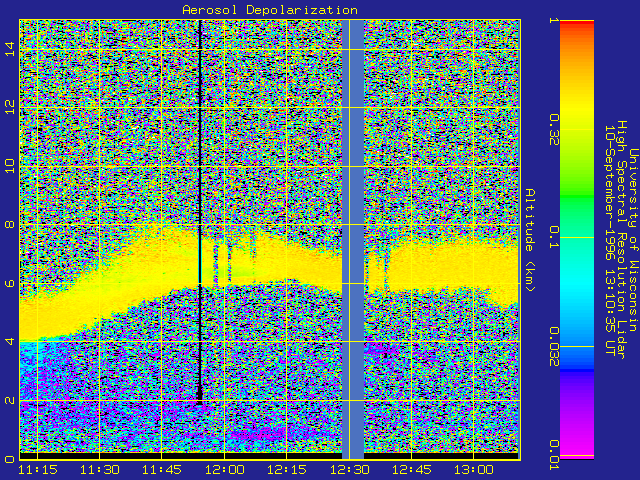Click the "Aerosol Depolarization" chart title
The width and height of the screenshot is (640, 480).
(270, 9)
